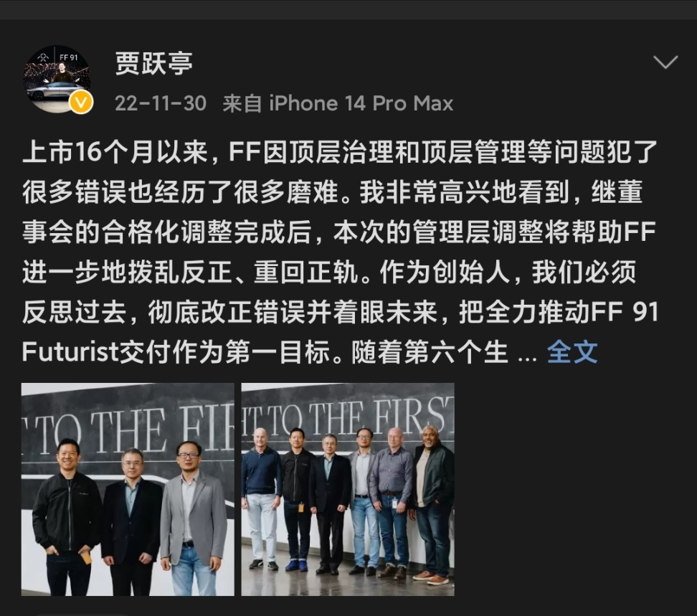Open the first photo of three men
The image size is (697, 616).
(x=128, y=489)
